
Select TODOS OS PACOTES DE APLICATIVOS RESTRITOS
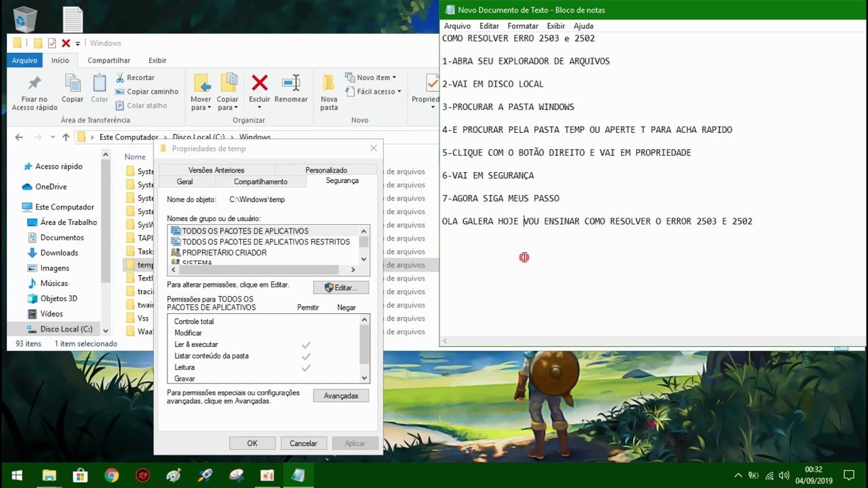coord(266,242)
